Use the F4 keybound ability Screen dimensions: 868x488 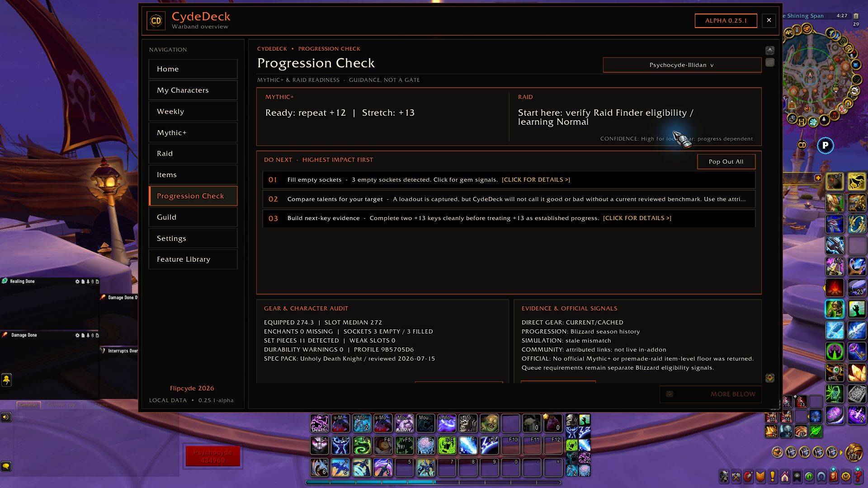(383, 446)
